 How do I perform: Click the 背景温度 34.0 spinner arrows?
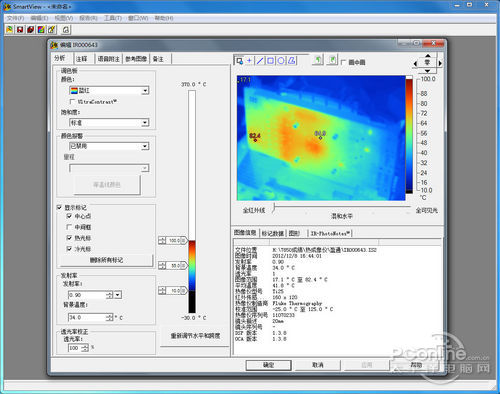pos(110,317)
